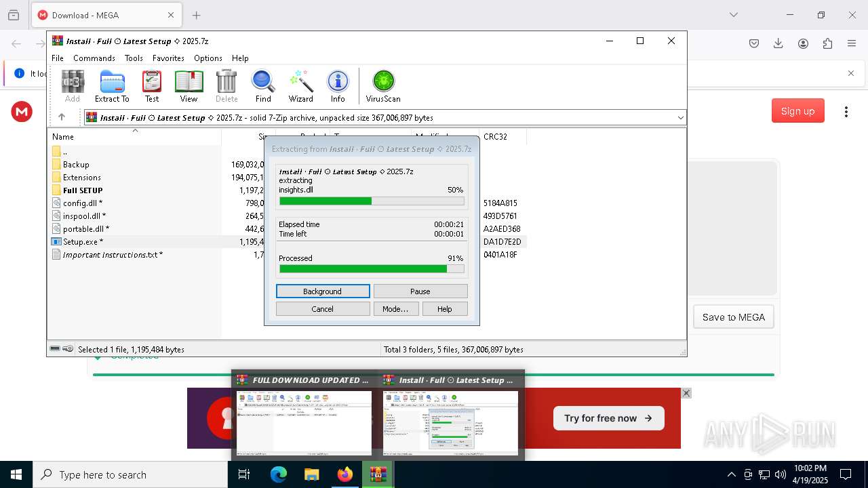Screen dimensions: 868x488
Task: Click the Delete toolbar icon
Action: click(x=226, y=87)
